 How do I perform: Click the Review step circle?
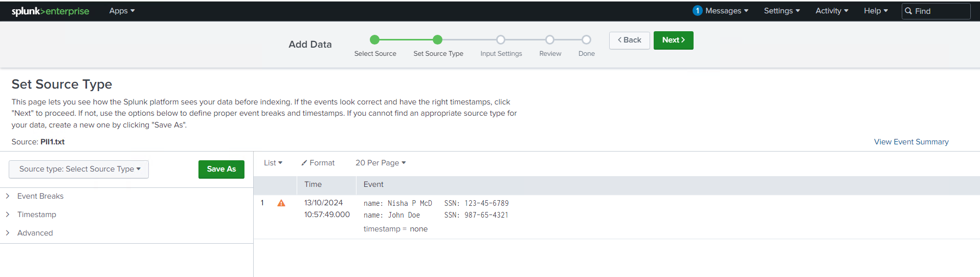549,40
